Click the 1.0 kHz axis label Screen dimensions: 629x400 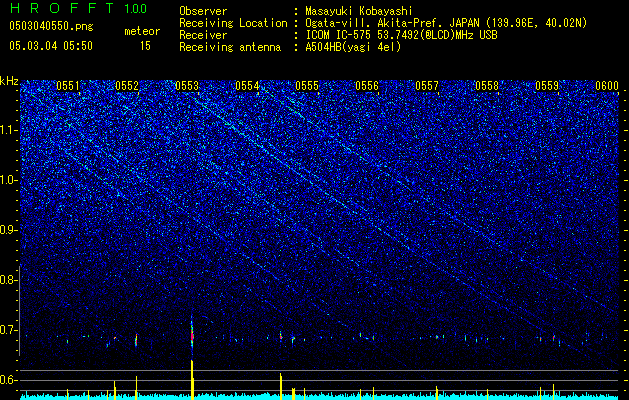[x=9, y=181]
